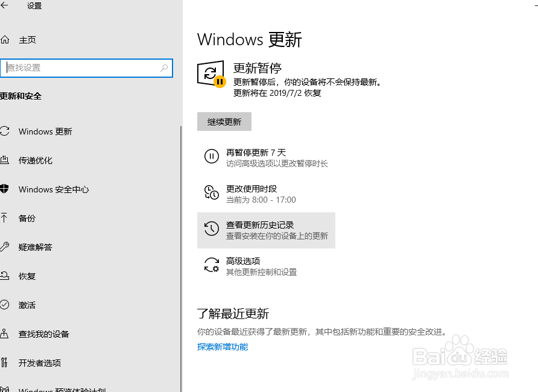Click the 更改使用时段 clocks icon
Screen dimensions: 538x392
coord(212,194)
